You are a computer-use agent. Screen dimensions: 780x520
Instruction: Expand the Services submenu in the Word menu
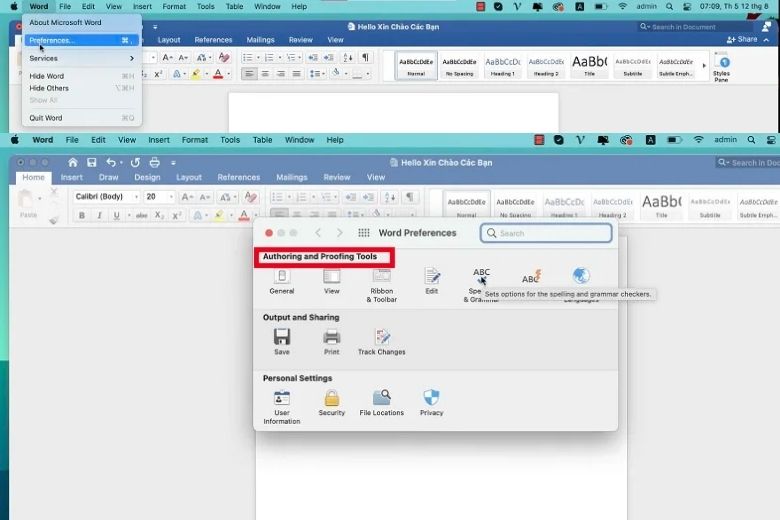tap(82, 58)
